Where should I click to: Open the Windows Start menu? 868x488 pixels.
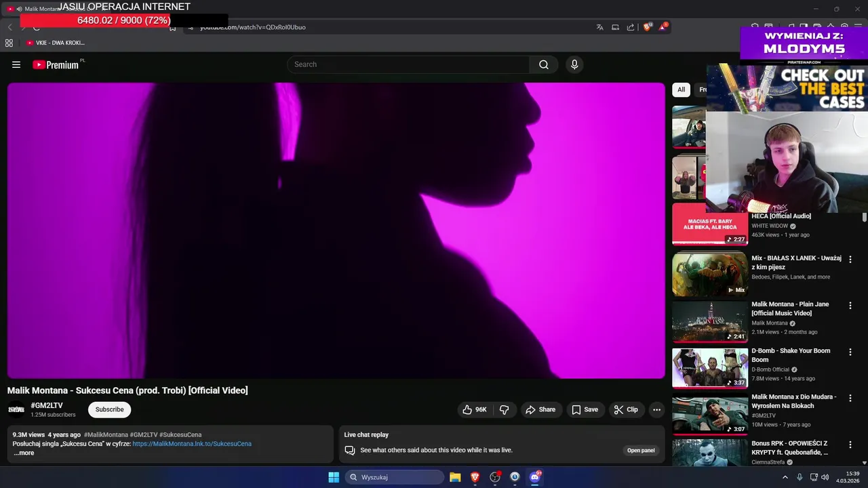point(334,477)
